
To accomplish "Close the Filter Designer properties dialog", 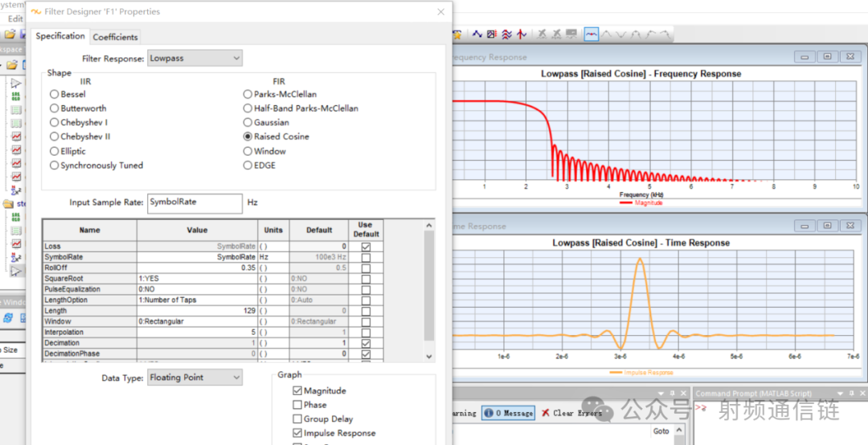I will pyautogui.click(x=440, y=11).
